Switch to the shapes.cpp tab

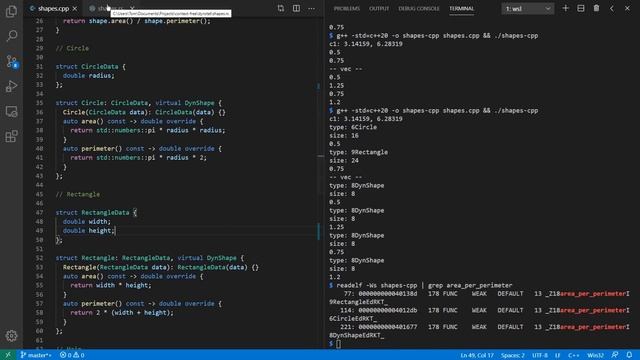[53, 8]
